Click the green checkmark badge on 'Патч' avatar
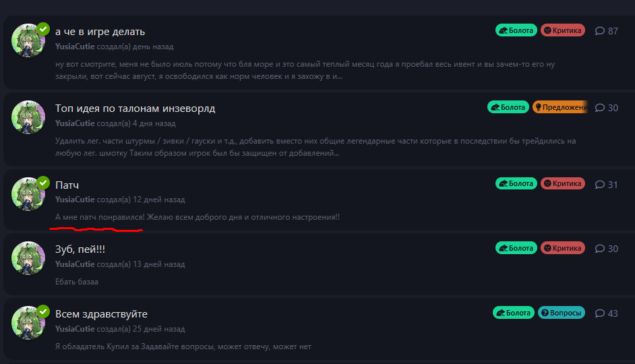Viewport: 635px width, 364px height. (43, 183)
